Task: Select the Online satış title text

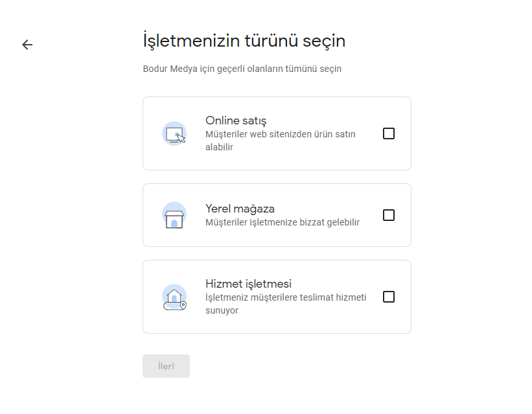Action: (x=236, y=121)
